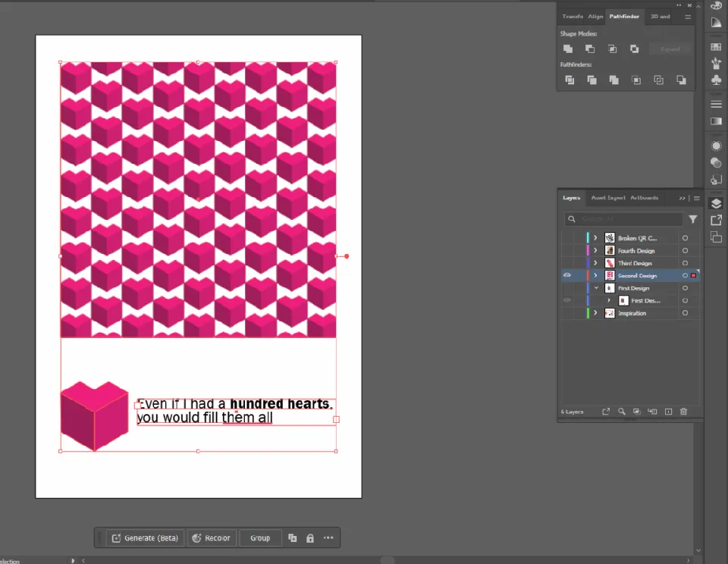728x564 pixels.
Task: Open the Appearance panel icon
Action: point(716,146)
